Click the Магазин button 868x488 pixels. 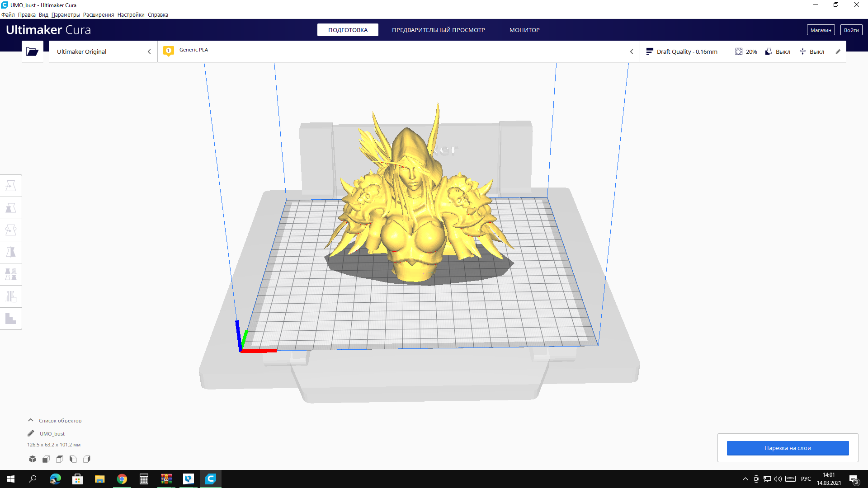pos(821,30)
